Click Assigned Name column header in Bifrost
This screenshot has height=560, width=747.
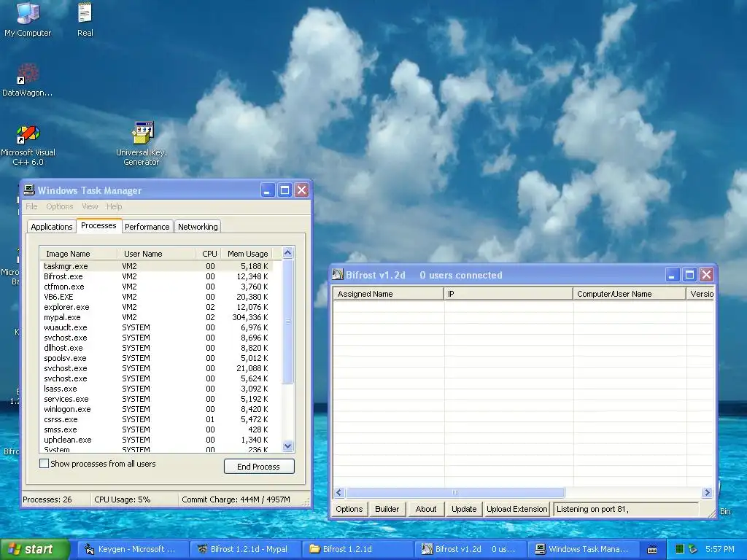click(388, 294)
